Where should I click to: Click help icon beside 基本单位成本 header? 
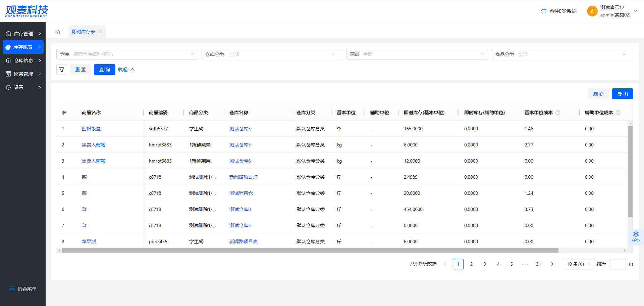click(558, 113)
